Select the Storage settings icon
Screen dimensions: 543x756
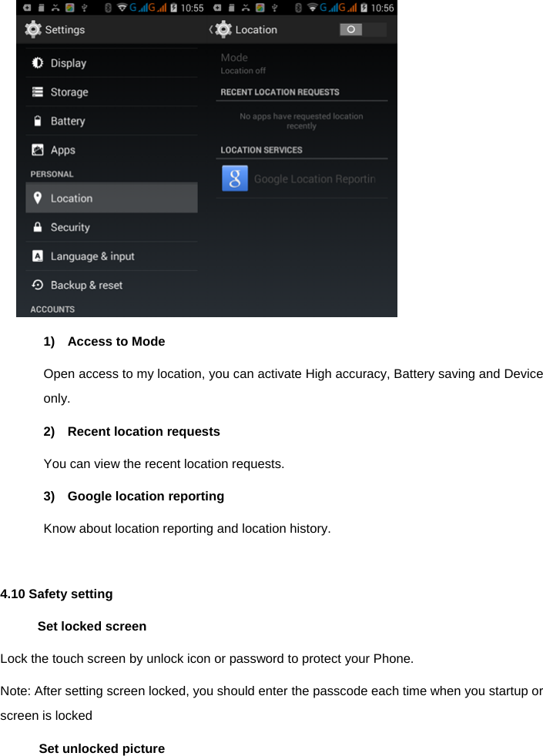37,92
